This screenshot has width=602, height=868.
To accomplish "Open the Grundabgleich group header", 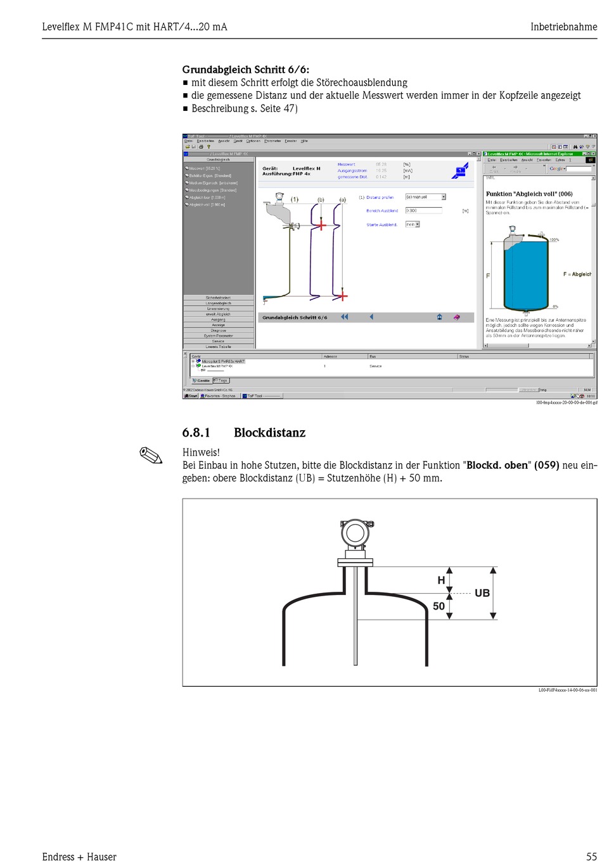I will (219, 160).
